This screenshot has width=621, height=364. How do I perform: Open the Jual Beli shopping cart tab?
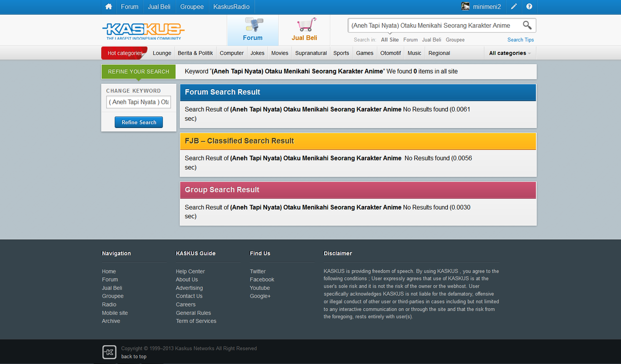tap(304, 30)
